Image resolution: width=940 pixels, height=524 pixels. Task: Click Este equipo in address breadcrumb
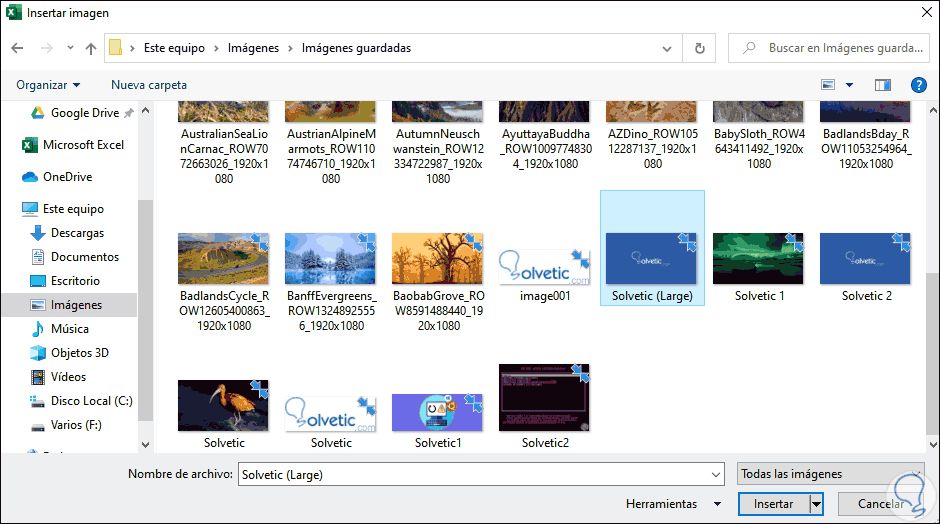pos(174,48)
